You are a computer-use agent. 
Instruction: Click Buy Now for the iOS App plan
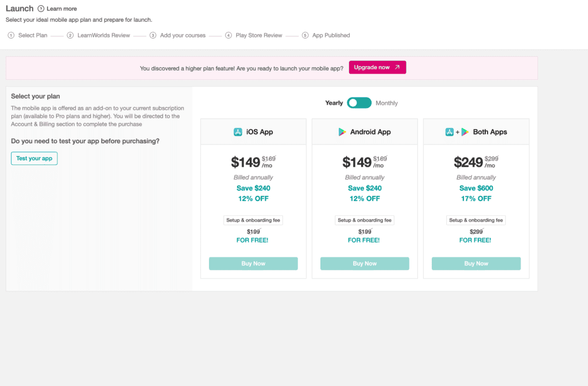[253, 264]
